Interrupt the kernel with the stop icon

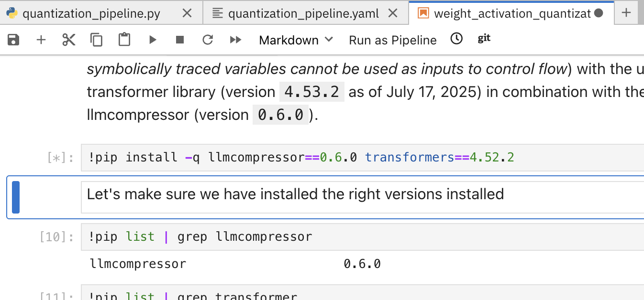click(x=180, y=40)
